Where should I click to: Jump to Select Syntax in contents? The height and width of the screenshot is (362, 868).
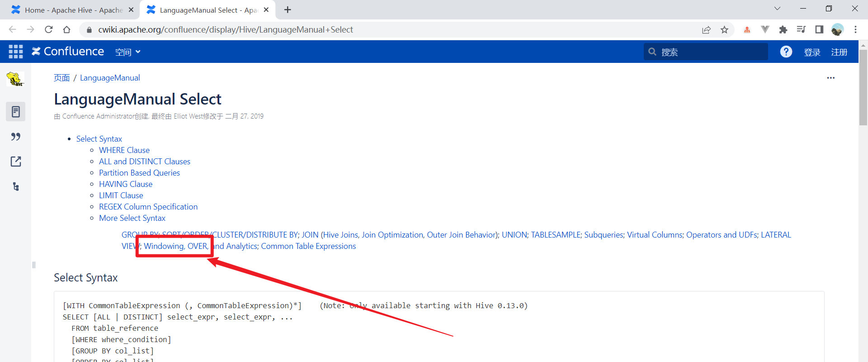click(99, 139)
